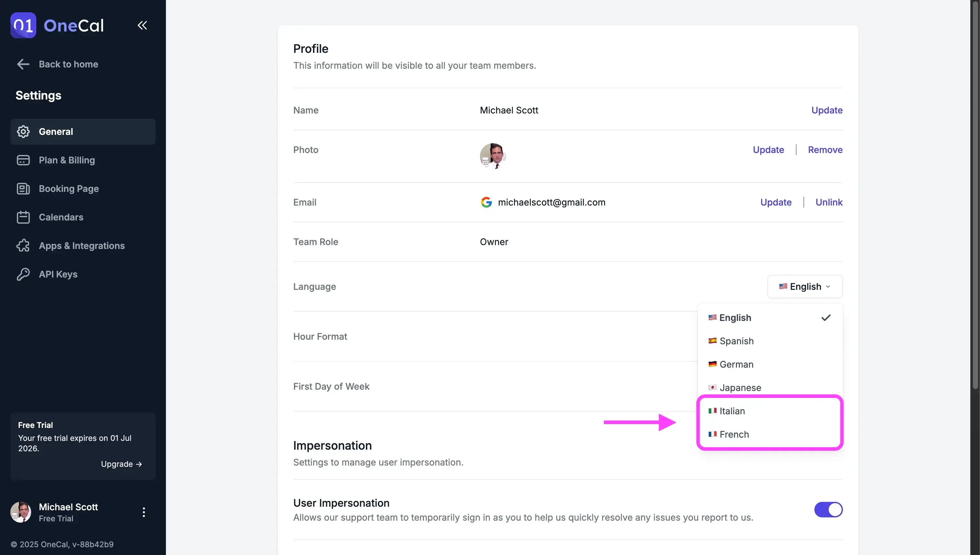Viewport: 980px width, 555px height.
Task: Click the Upgrade button in the Free Trial panel
Action: tap(122, 464)
